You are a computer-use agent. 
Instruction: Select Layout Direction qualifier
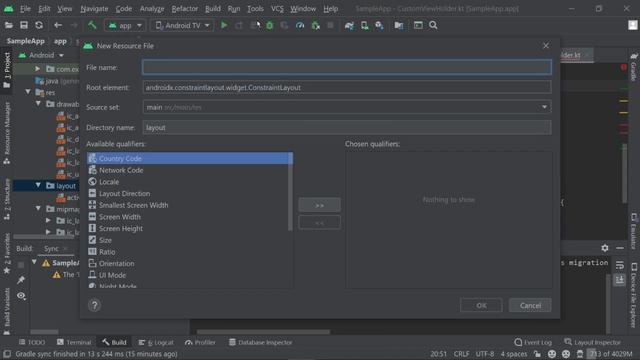pos(188,193)
